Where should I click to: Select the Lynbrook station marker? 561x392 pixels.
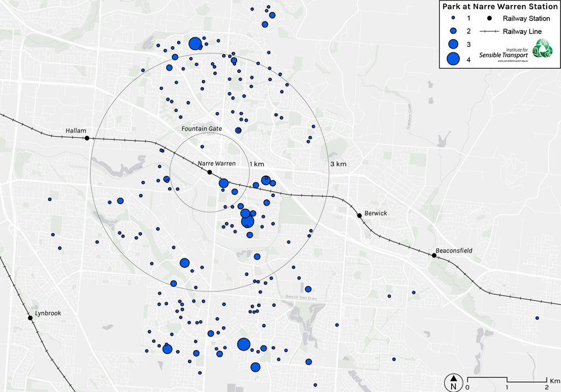pos(30,318)
